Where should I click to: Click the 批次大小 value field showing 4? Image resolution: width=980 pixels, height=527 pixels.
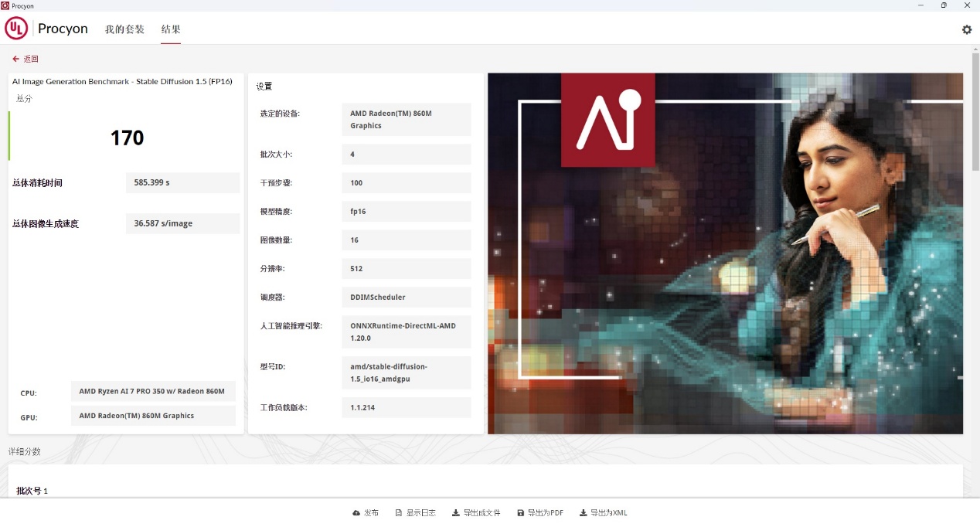tap(406, 154)
